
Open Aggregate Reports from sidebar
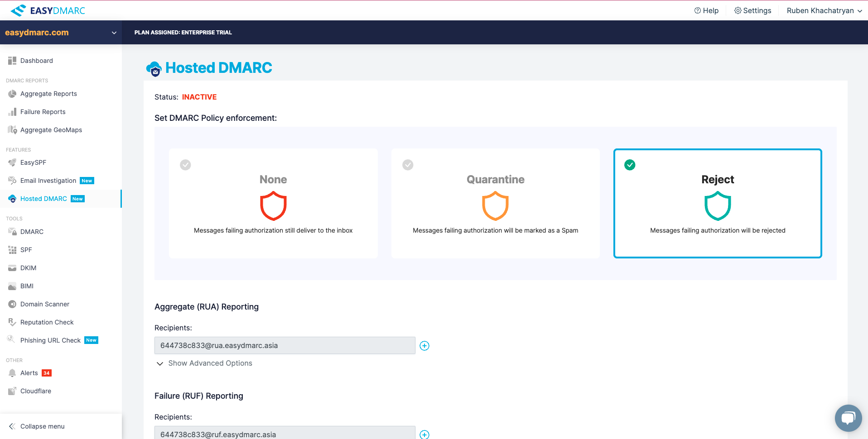pyautogui.click(x=48, y=94)
